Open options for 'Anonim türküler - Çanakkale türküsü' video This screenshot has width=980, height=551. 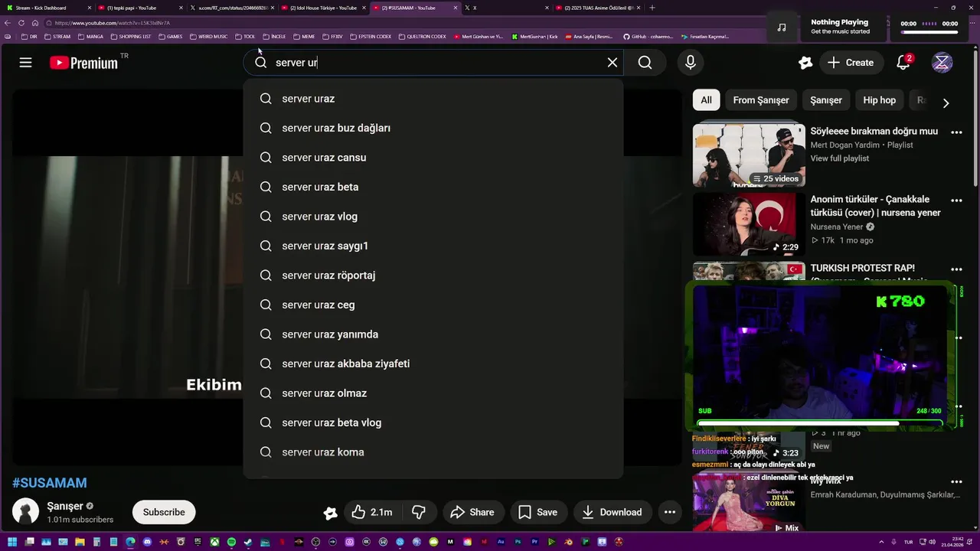point(956,201)
